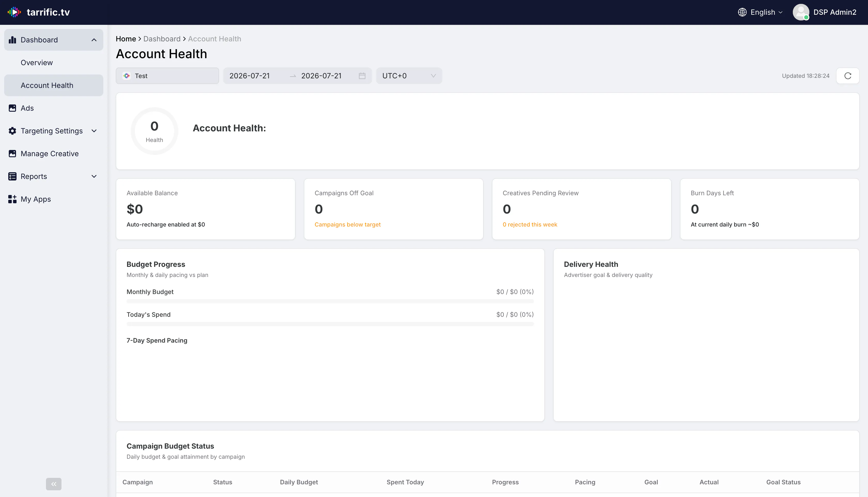Open the DSP Admin2 avatar
The height and width of the screenshot is (497, 868).
(x=801, y=12)
